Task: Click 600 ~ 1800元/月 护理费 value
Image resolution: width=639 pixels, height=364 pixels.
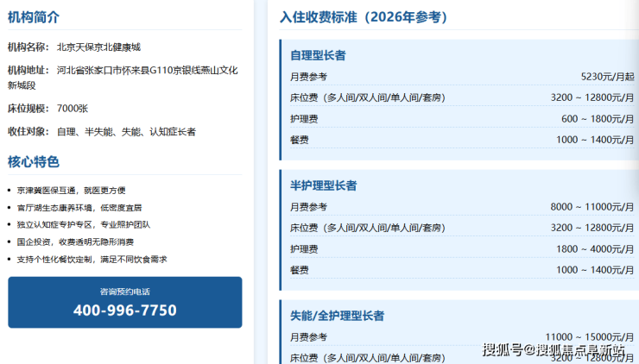Action: pos(598,119)
